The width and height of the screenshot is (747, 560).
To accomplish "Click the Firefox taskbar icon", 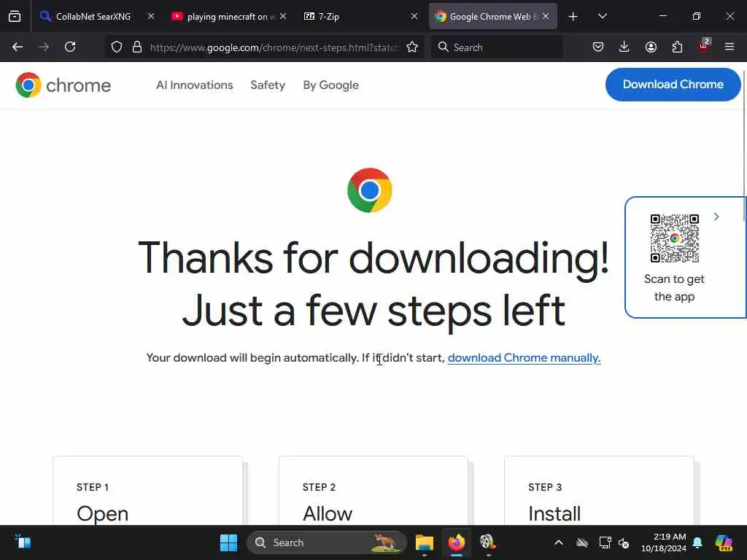I will (457, 542).
